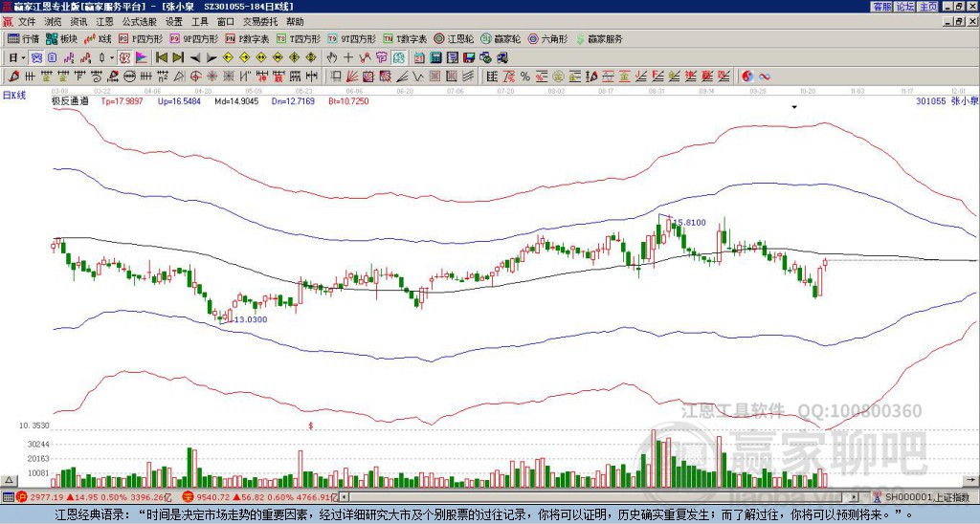The width and height of the screenshot is (980, 524).
Task: Click the 13.0300 low price marker
Action: pyautogui.click(x=251, y=319)
